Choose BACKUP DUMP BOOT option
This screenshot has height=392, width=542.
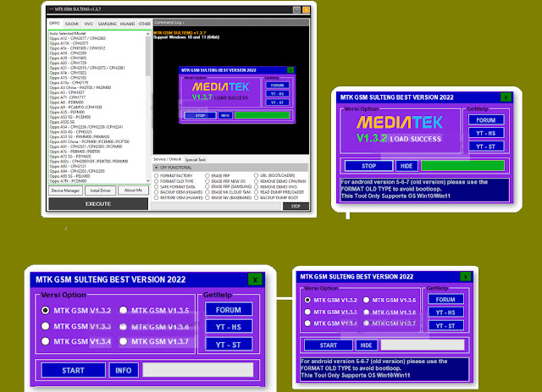click(x=276, y=198)
